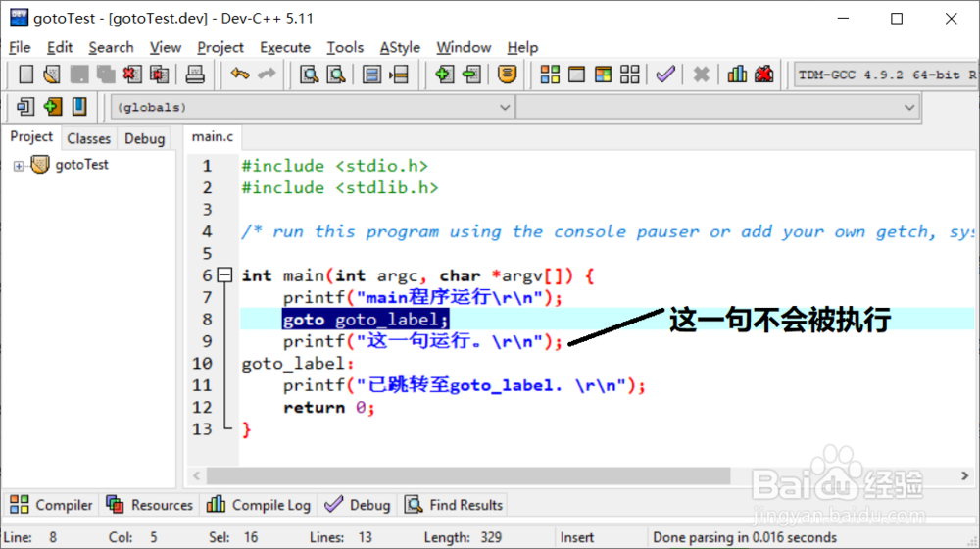Open the Project menu
The height and width of the screenshot is (549, 980).
[220, 47]
